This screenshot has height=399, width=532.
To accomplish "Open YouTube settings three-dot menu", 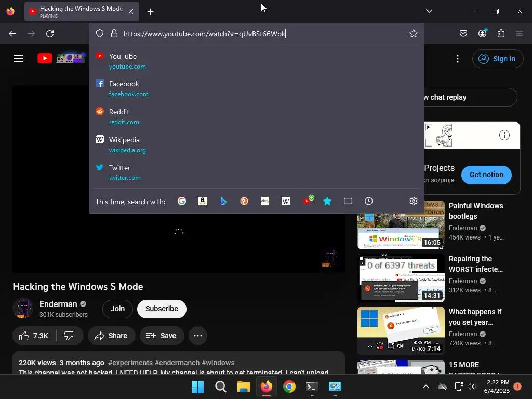I will 457,59.
